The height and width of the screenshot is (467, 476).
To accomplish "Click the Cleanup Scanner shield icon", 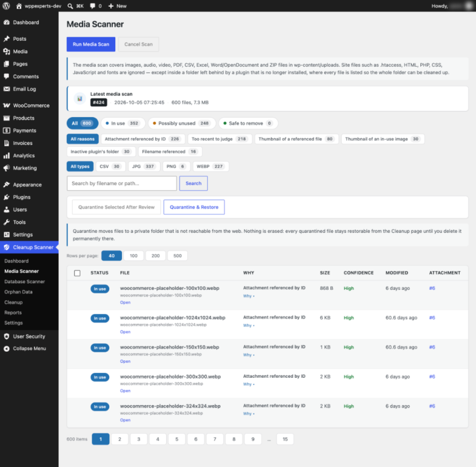I will (7, 247).
